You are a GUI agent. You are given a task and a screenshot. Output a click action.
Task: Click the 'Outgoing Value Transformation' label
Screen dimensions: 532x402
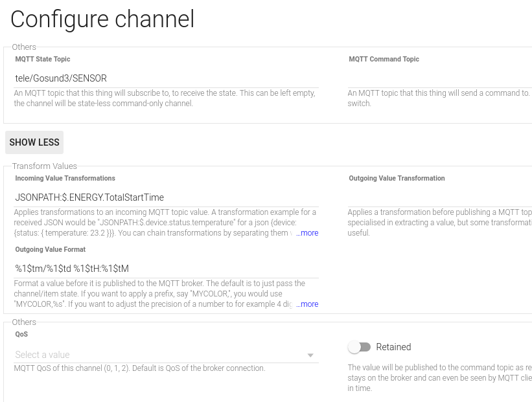397,179
